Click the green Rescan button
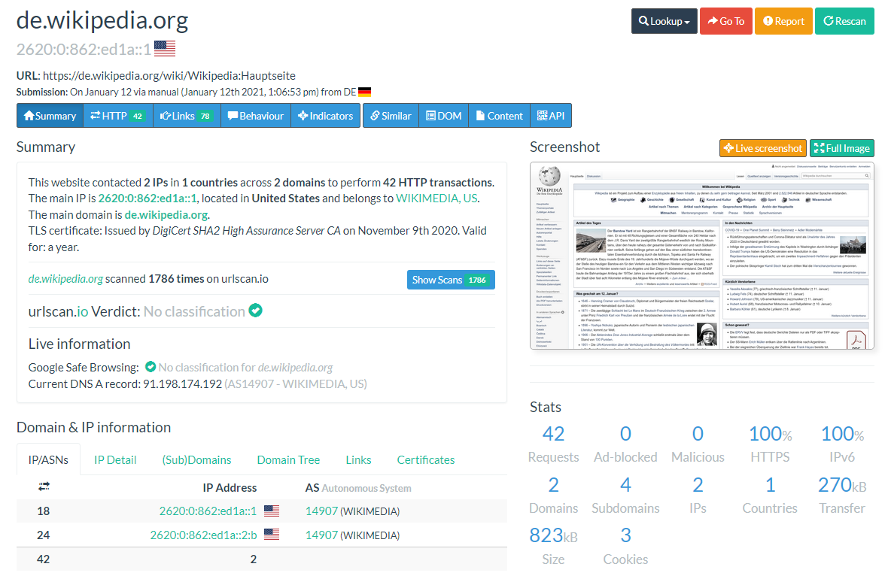 (x=844, y=21)
